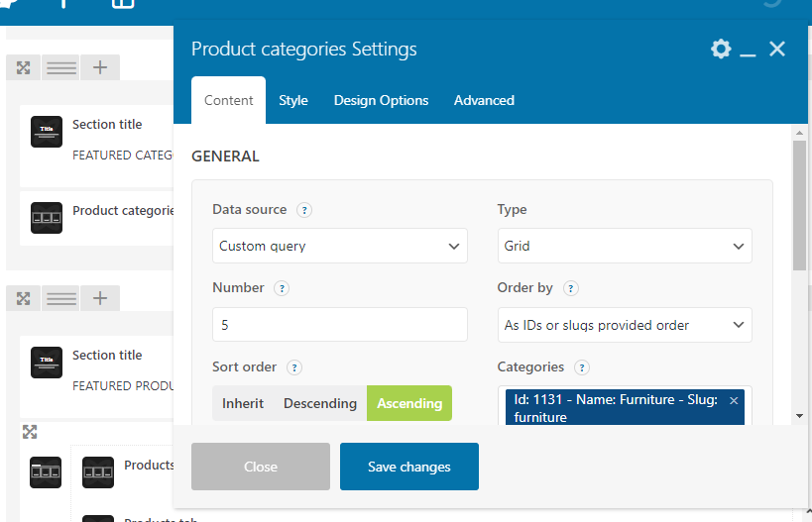The width and height of the screenshot is (812, 522).
Task: Open the Data source dropdown
Action: coord(340,247)
